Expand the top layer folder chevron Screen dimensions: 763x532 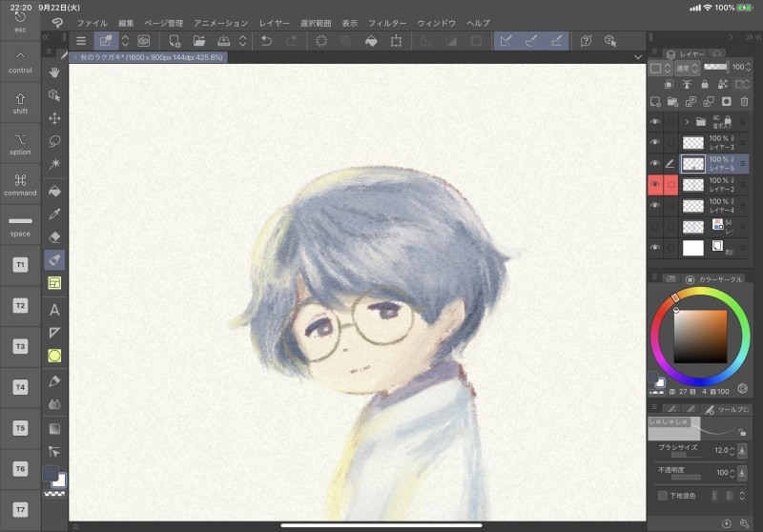point(687,122)
